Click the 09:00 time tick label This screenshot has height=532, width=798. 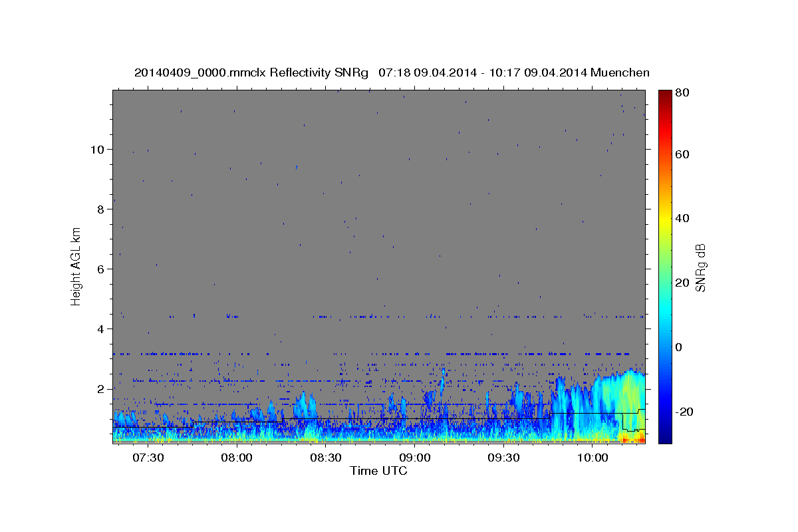[415, 458]
